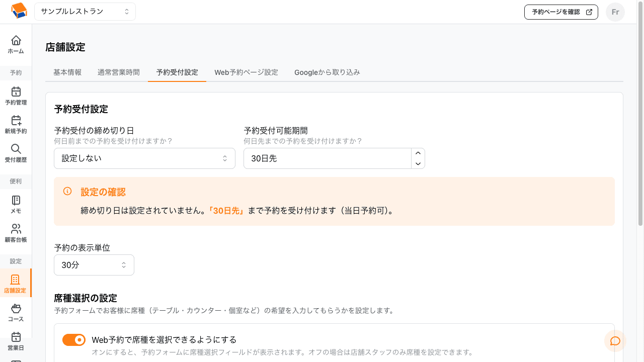Click the 予約ページを確認 button
The image size is (644, 362).
click(561, 12)
